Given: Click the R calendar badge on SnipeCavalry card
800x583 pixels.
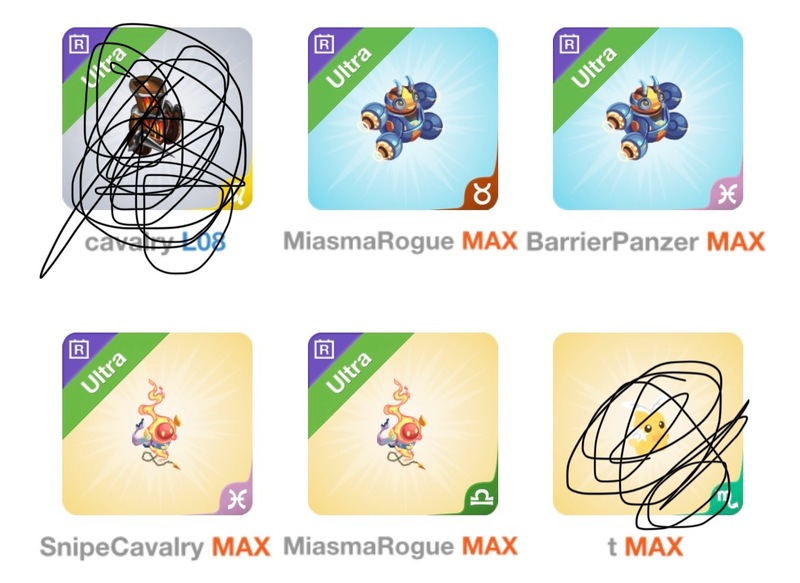Looking at the screenshot, I should 79,349.
